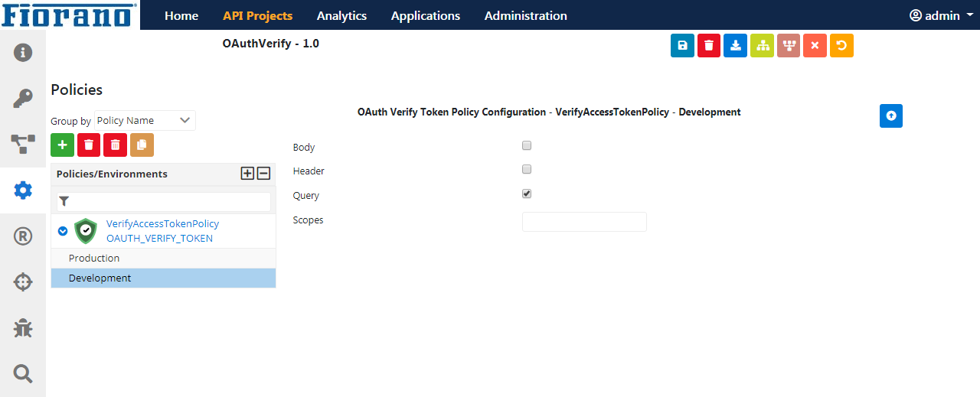This screenshot has height=397, width=980.
Task: Open the bug debug icon in sidebar
Action: pyautogui.click(x=23, y=328)
